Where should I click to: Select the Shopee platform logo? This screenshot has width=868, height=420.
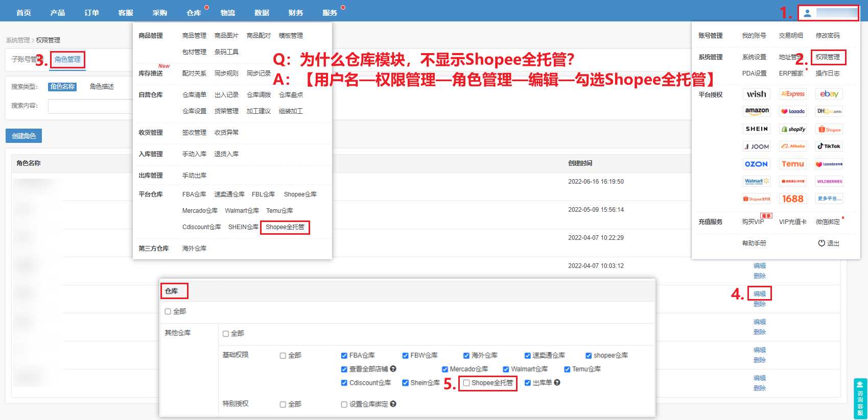(x=829, y=129)
